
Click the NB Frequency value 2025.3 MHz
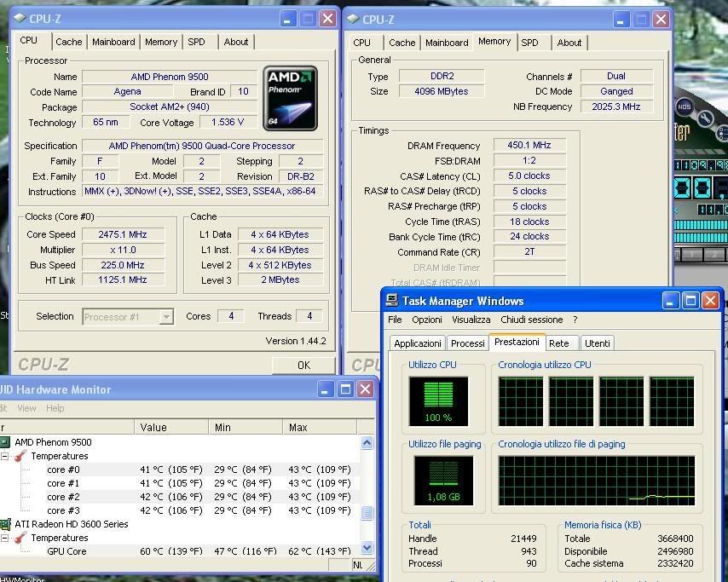(x=616, y=107)
